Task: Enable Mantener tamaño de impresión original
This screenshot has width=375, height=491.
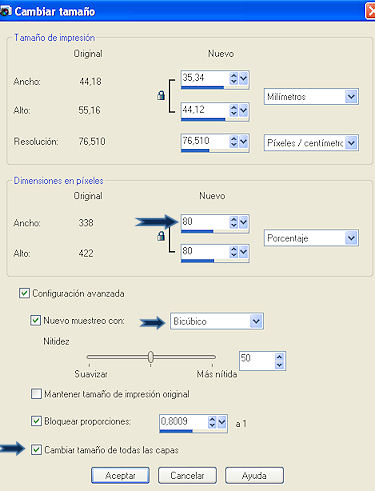Action: coord(36,394)
